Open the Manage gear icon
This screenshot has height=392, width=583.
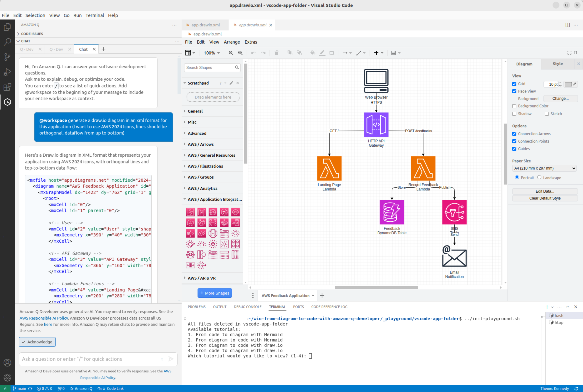(x=7, y=377)
